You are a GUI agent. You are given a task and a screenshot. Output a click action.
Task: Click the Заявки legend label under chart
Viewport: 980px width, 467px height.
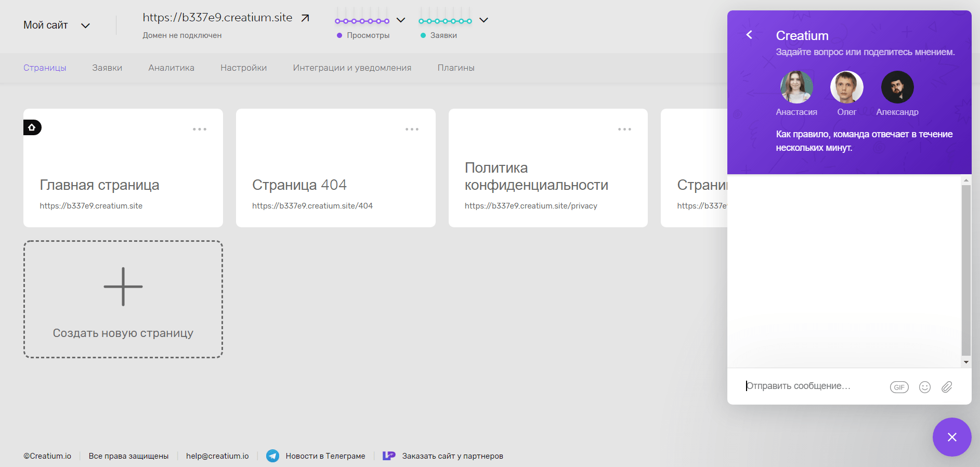pyautogui.click(x=443, y=35)
